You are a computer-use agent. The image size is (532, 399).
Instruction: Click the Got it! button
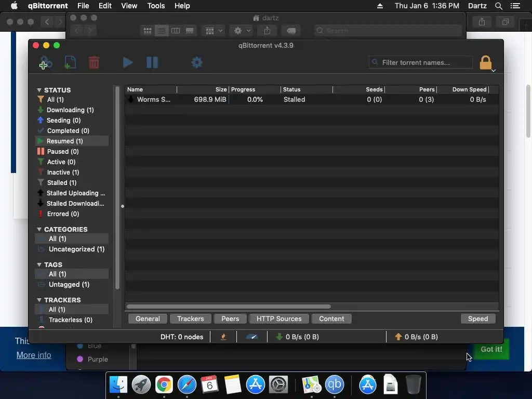coord(491,350)
